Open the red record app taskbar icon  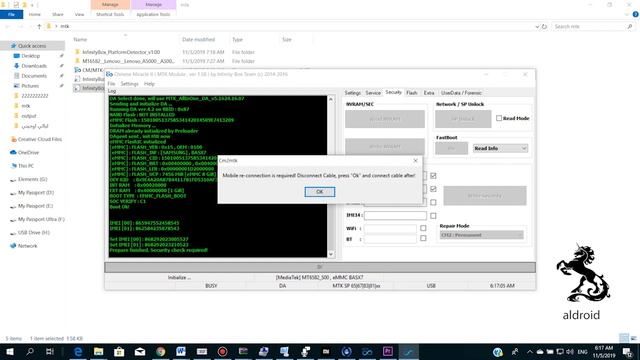click(x=222, y=351)
